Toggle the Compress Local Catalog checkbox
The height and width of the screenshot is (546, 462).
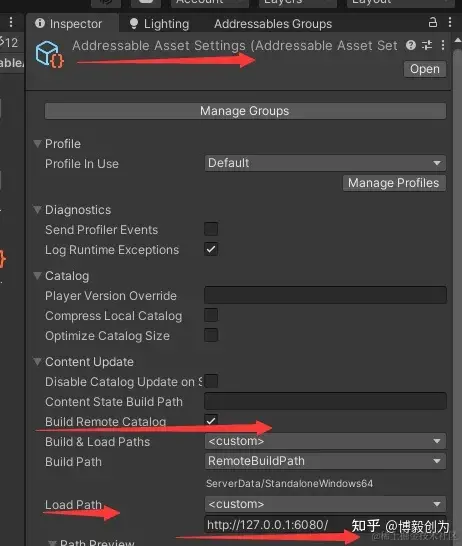pyautogui.click(x=211, y=315)
